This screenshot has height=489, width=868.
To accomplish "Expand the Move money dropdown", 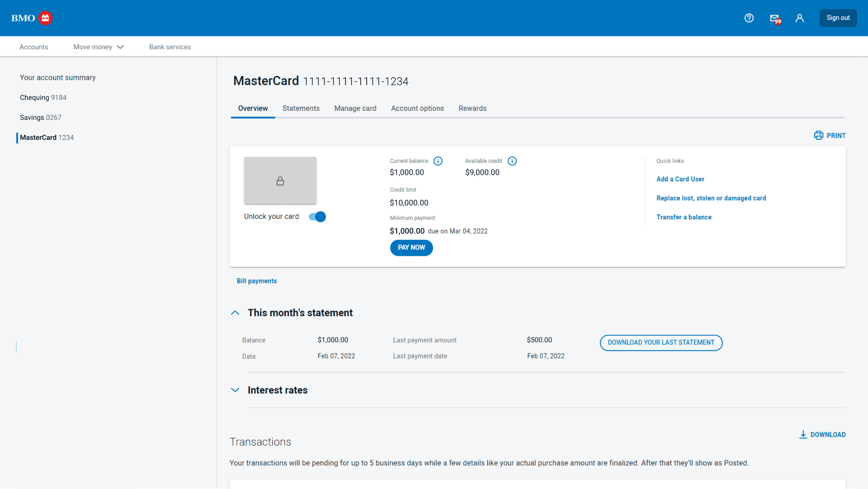I will [99, 47].
